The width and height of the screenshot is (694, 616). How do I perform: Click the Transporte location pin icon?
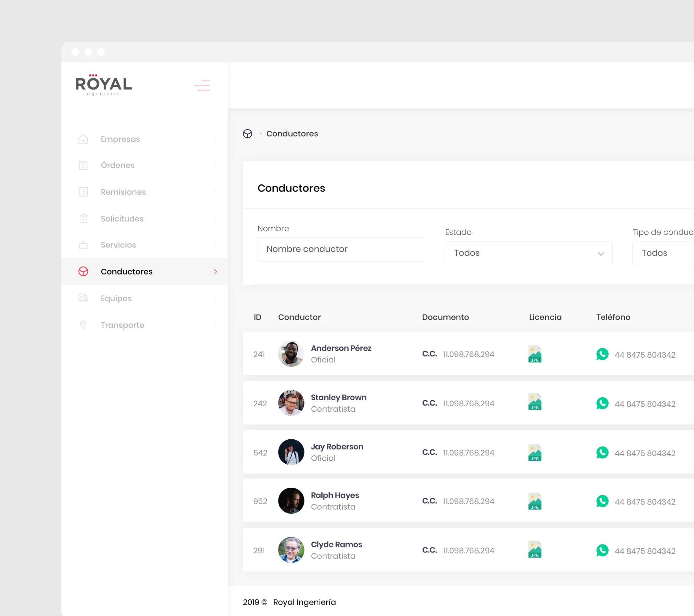click(x=83, y=325)
